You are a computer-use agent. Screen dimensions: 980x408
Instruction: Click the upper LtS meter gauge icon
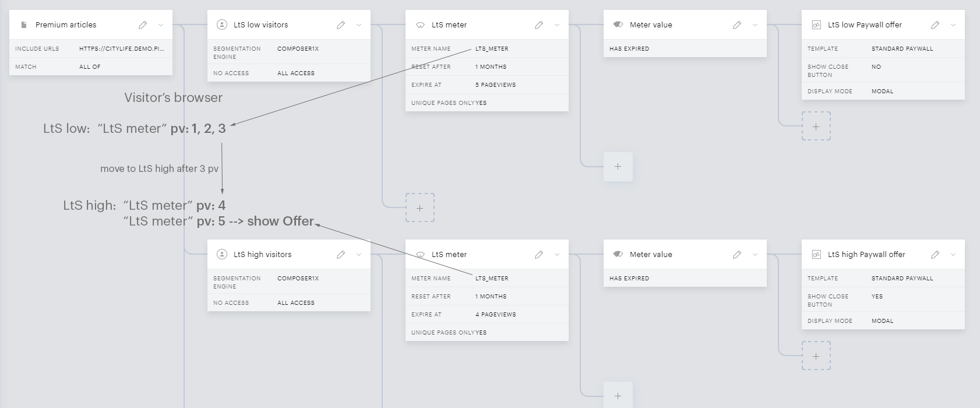click(x=420, y=25)
